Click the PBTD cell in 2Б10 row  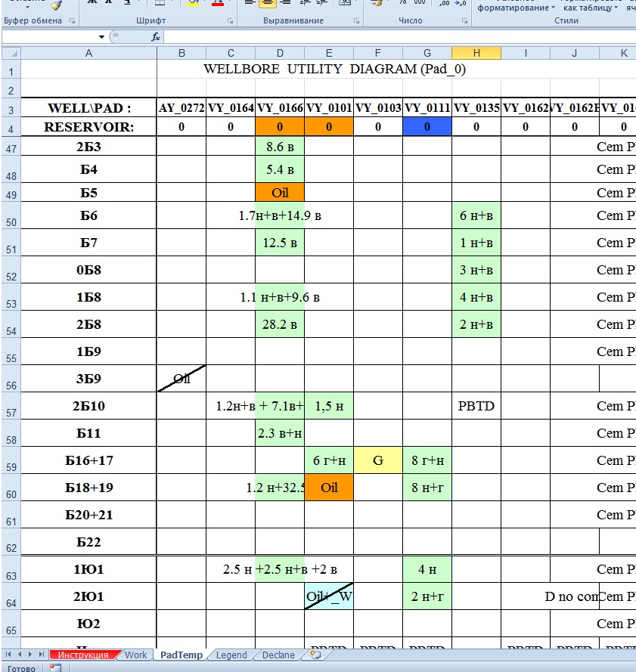476,406
